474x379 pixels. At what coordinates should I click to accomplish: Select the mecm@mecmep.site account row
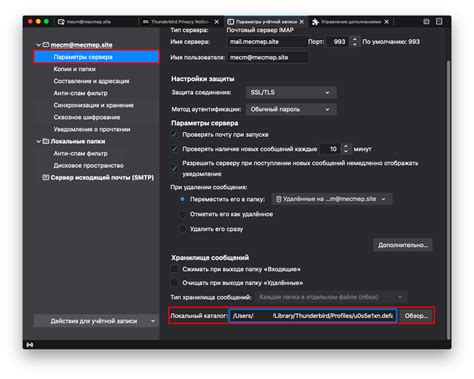pyautogui.click(x=81, y=45)
